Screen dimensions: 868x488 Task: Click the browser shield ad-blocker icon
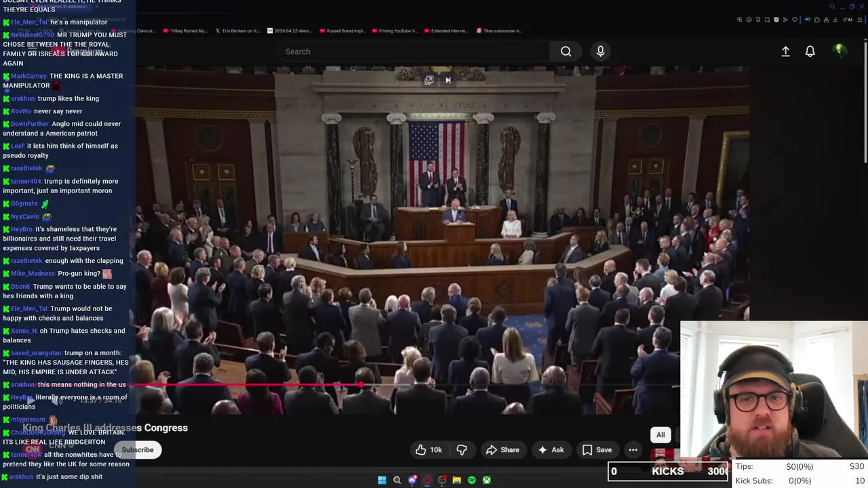776,20
